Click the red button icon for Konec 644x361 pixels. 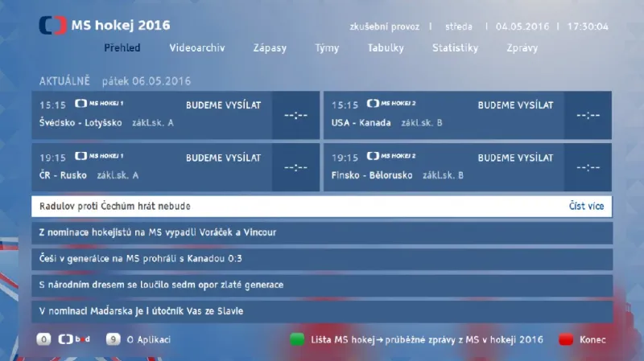click(566, 339)
